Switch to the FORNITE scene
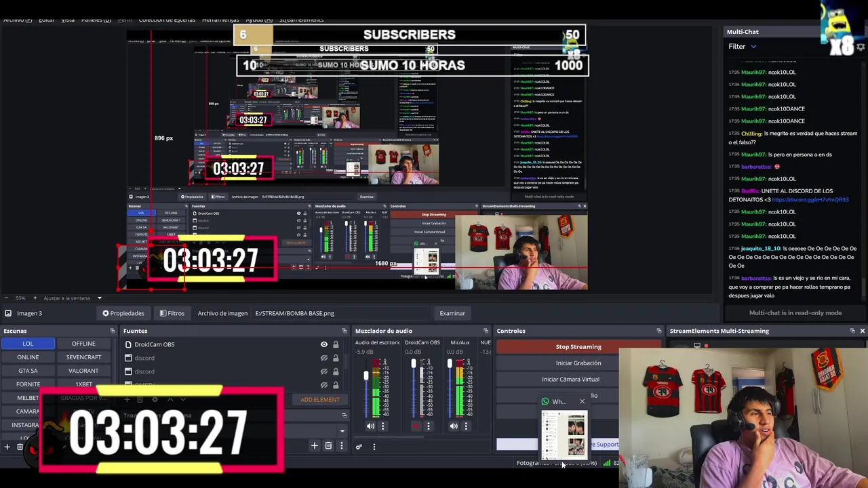Screen dimensions: 868x488 point(28,384)
